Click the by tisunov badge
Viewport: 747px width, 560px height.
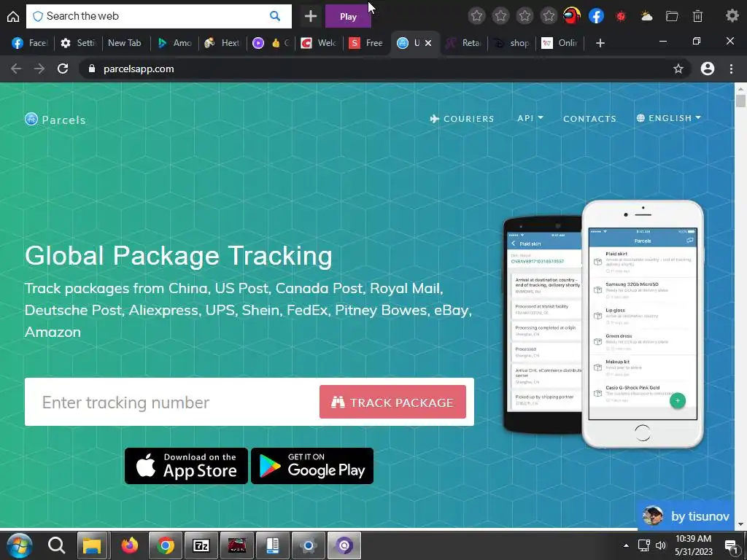tap(686, 516)
